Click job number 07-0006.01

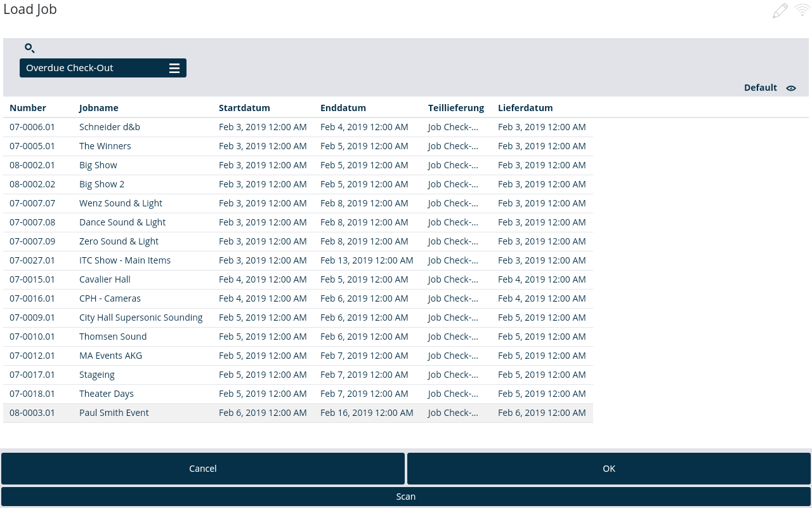[x=32, y=127]
